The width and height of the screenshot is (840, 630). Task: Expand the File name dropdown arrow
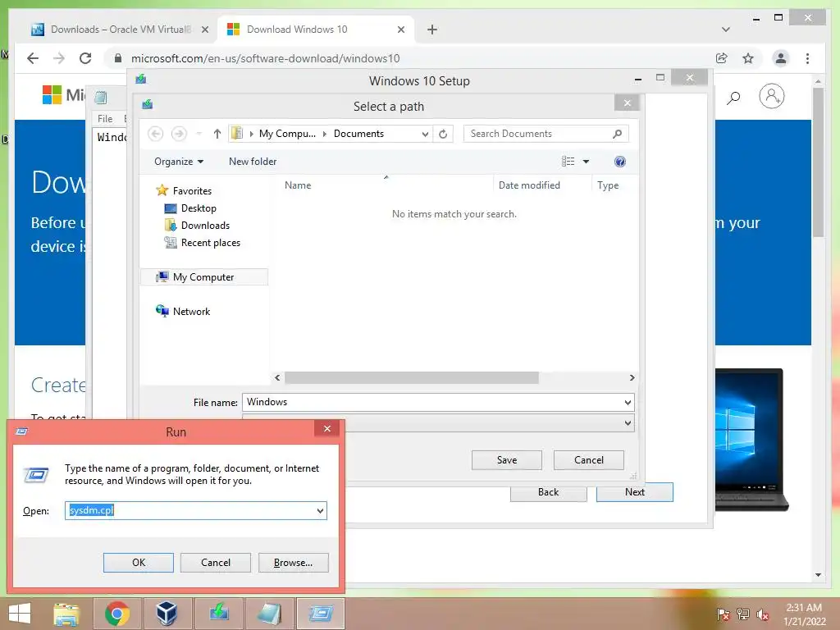point(628,402)
